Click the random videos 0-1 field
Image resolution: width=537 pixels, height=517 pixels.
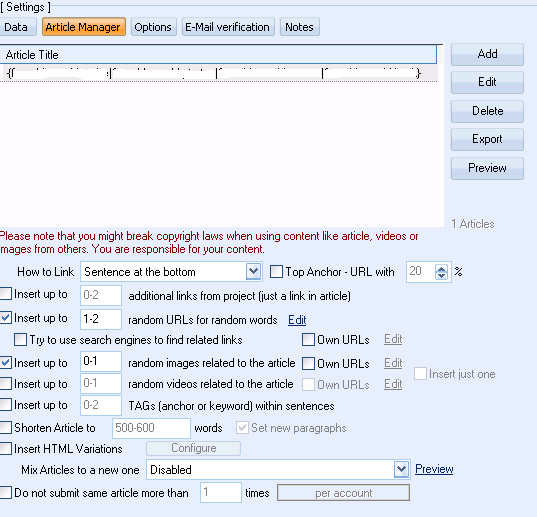101,383
